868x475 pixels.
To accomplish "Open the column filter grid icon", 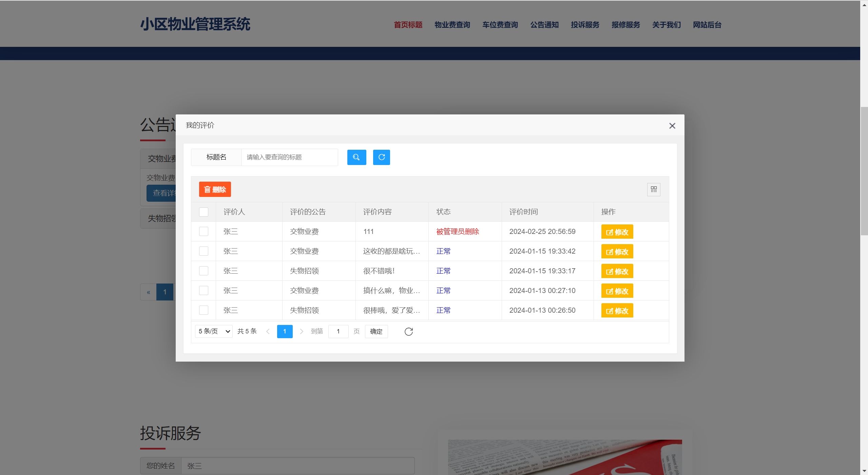I will click(x=653, y=189).
